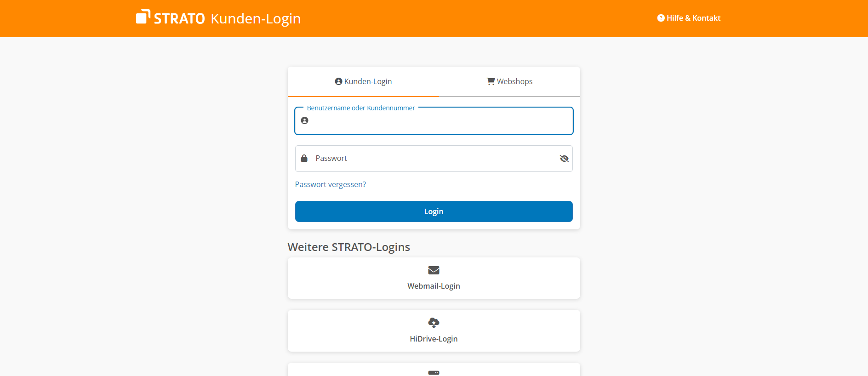Open the Webmail-Login card
The image size is (868, 376).
click(434, 278)
